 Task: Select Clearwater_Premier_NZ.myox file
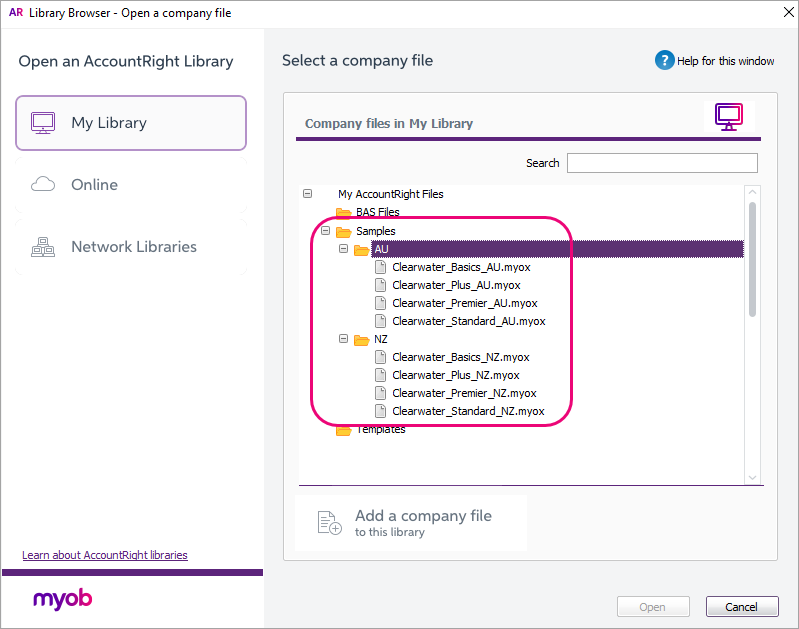tap(464, 393)
